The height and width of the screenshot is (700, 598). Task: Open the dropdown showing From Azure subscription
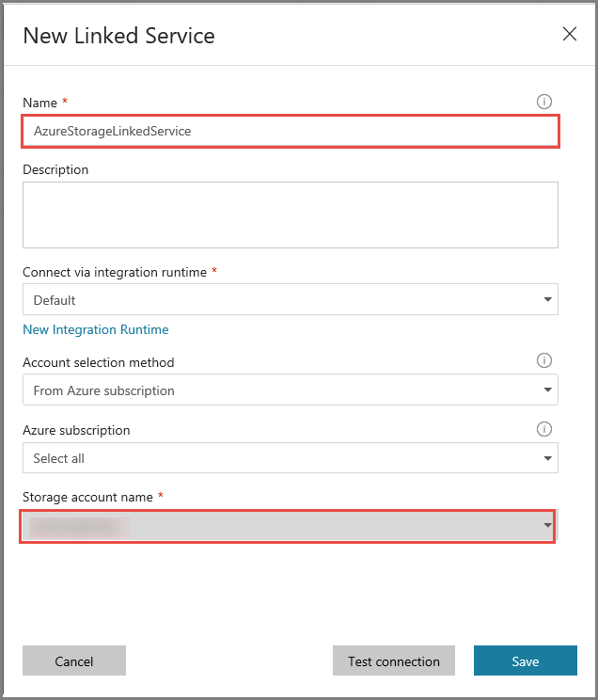click(x=282, y=390)
